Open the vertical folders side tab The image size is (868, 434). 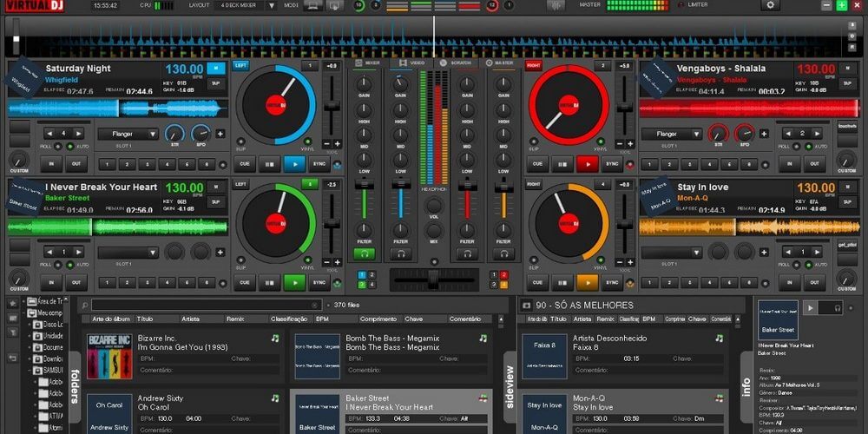click(x=75, y=386)
